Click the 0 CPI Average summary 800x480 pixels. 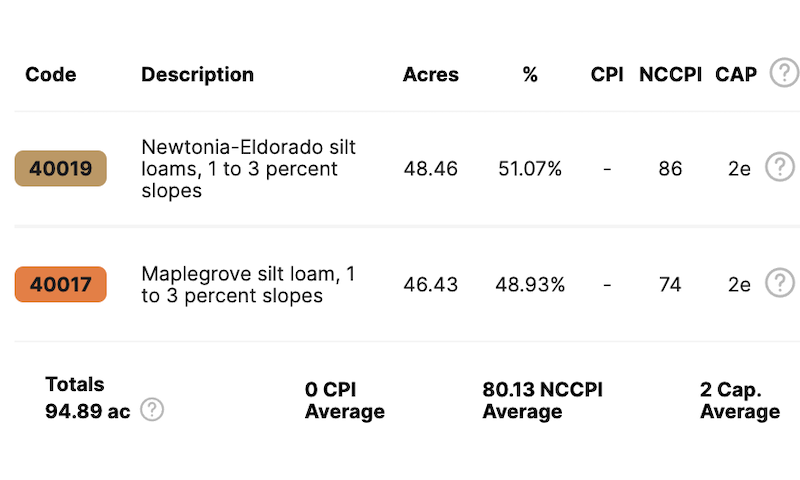(344, 400)
